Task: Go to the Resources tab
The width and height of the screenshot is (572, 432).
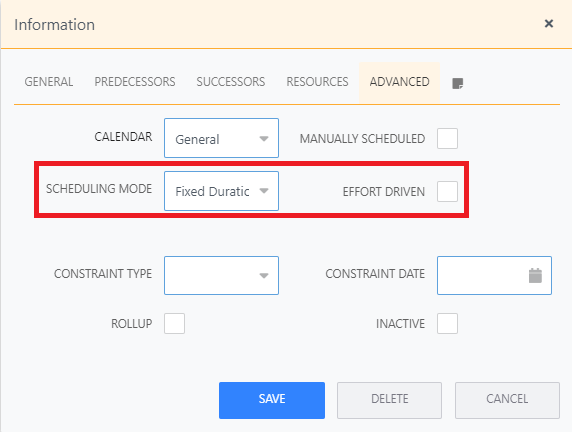Action: 317,82
